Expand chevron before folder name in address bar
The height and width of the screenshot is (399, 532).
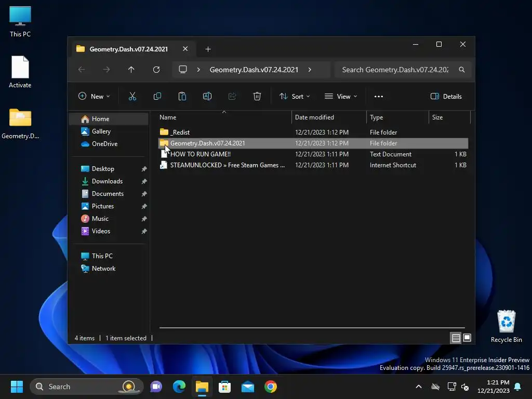coord(198,70)
